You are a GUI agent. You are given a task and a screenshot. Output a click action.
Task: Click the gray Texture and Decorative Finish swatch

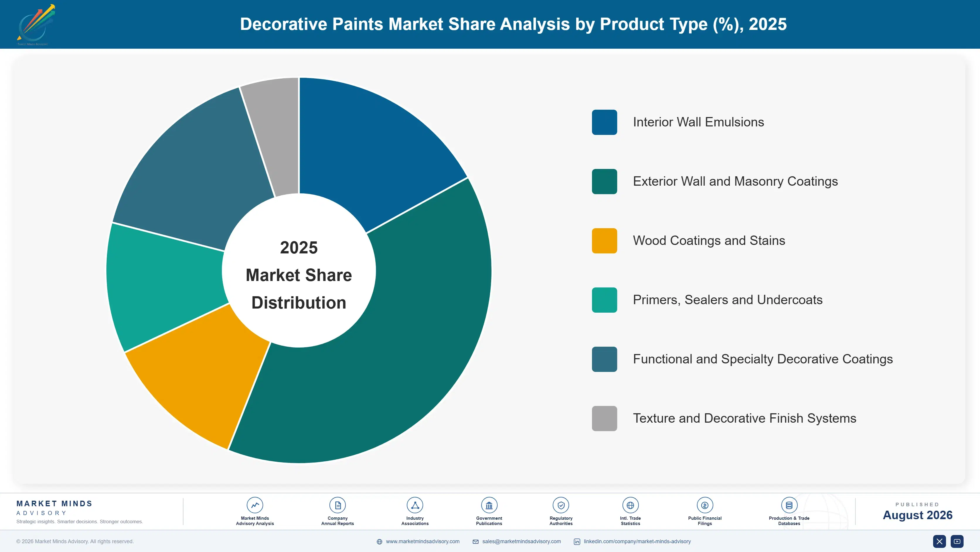pyautogui.click(x=604, y=418)
